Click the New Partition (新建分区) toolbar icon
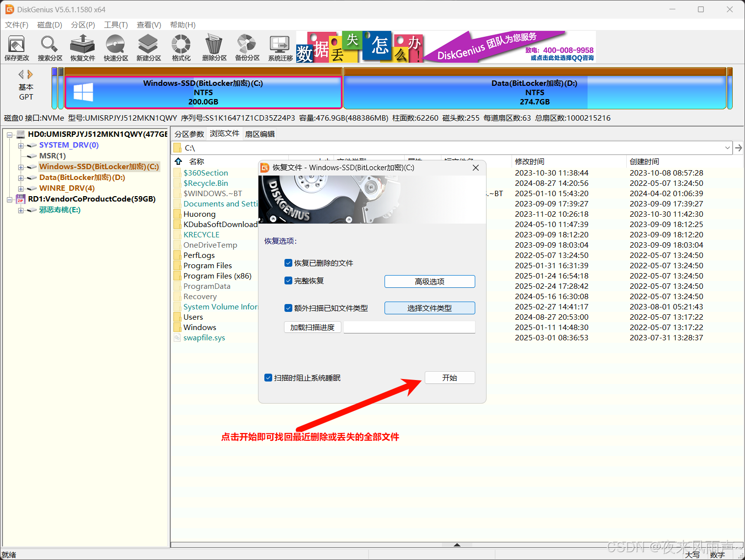The width and height of the screenshot is (745, 560). (149, 48)
